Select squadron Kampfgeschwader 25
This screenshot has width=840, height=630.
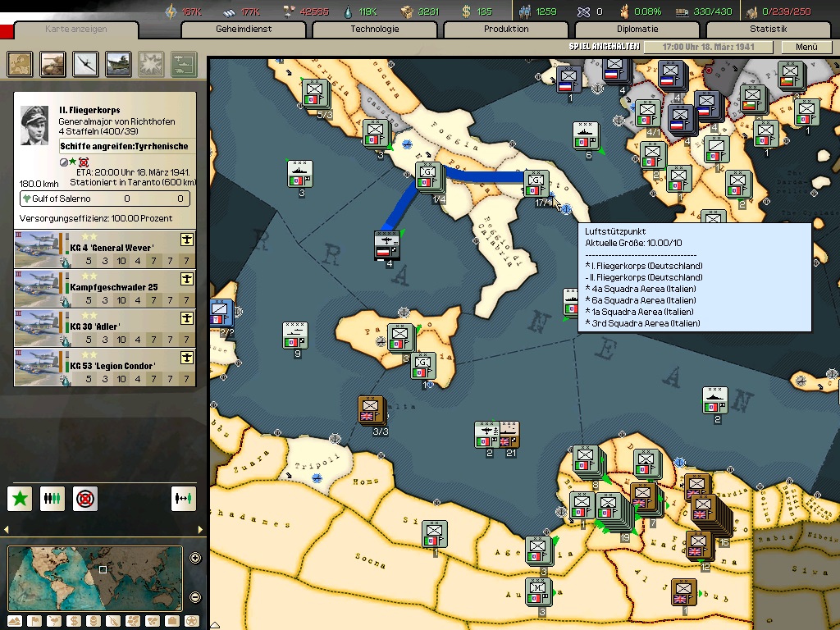coord(105,288)
